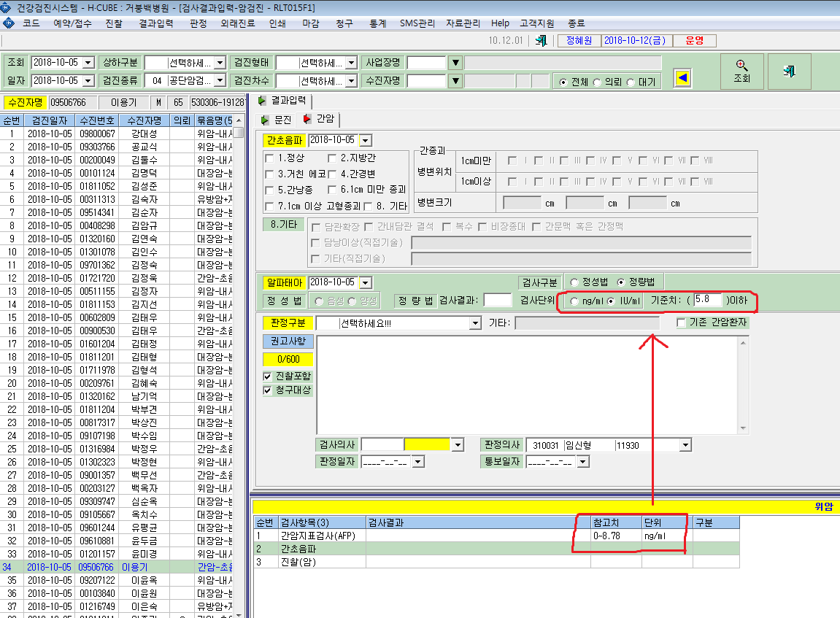The height and width of the screenshot is (618, 840).
Task: Open the 판정의사 doctor dropdown
Action: tap(685, 445)
